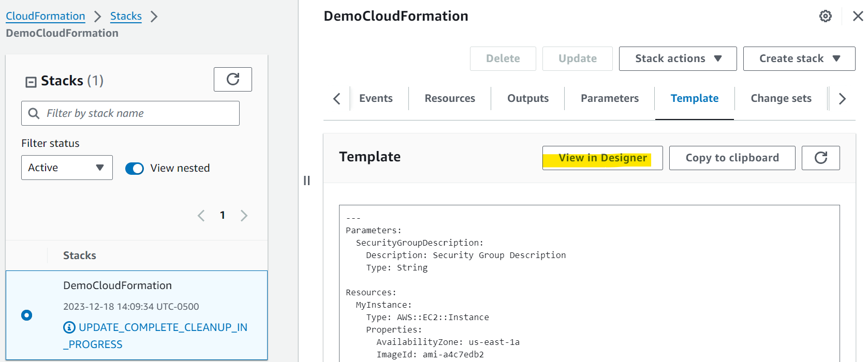Go to next stacks page
Image resolution: width=868 pixels, height=362 pixels.
(244, 216)
